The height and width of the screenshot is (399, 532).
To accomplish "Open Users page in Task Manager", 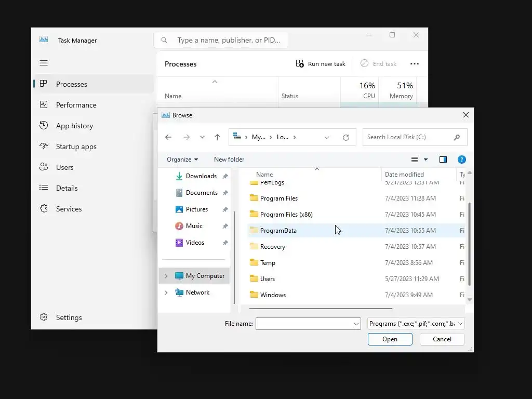I will 94,167.
